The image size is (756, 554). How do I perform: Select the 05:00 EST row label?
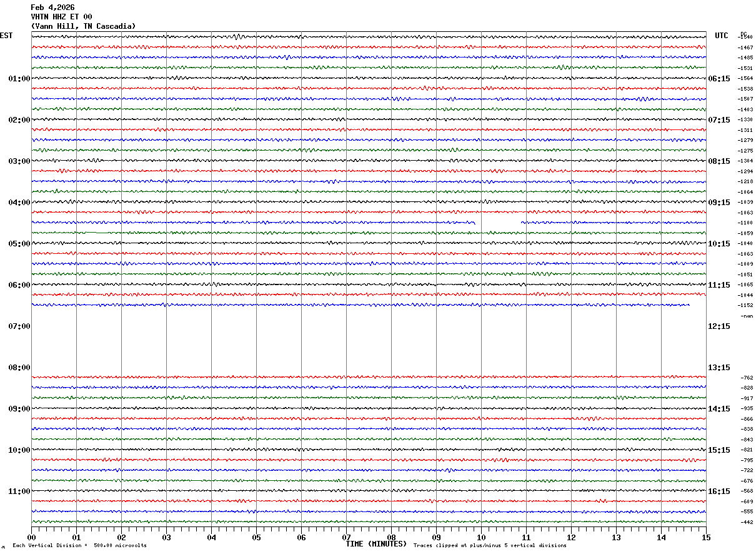[x=19, y=244]
